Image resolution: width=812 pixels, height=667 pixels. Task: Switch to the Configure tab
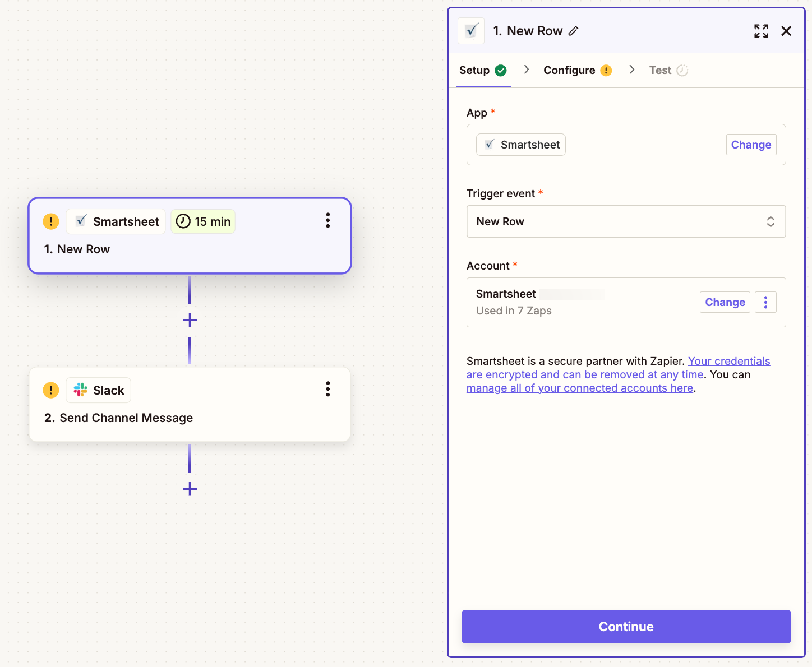(x=578, y=70)
